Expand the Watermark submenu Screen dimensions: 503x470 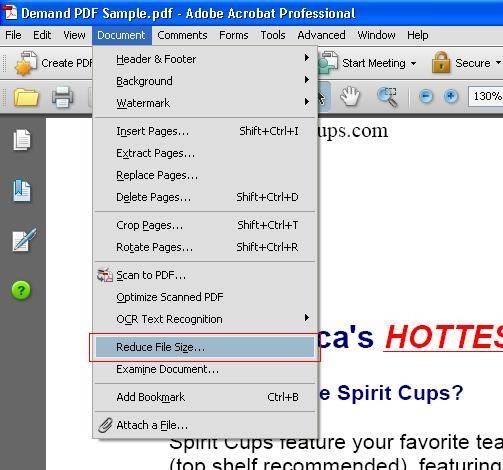[205, 103]
